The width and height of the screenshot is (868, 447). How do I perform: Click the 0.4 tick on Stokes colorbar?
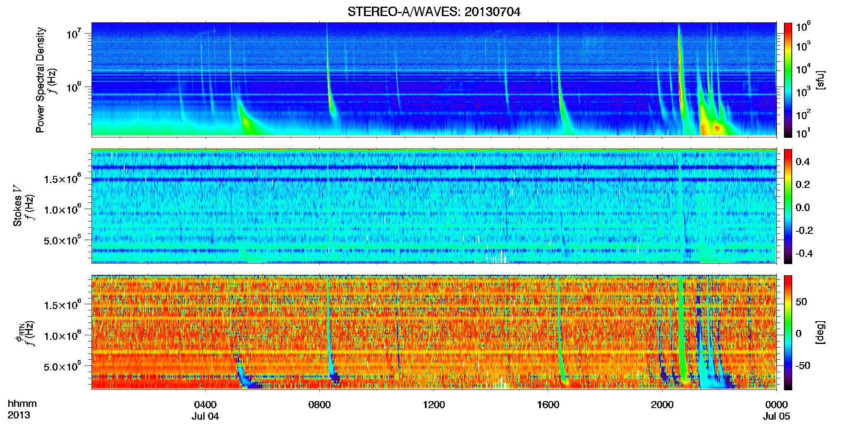tap(803, 162)
